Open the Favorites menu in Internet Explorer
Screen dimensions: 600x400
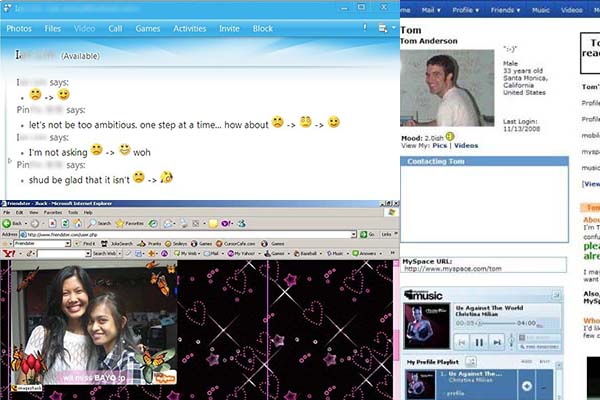pyautogui.click(x=53, y=212)
